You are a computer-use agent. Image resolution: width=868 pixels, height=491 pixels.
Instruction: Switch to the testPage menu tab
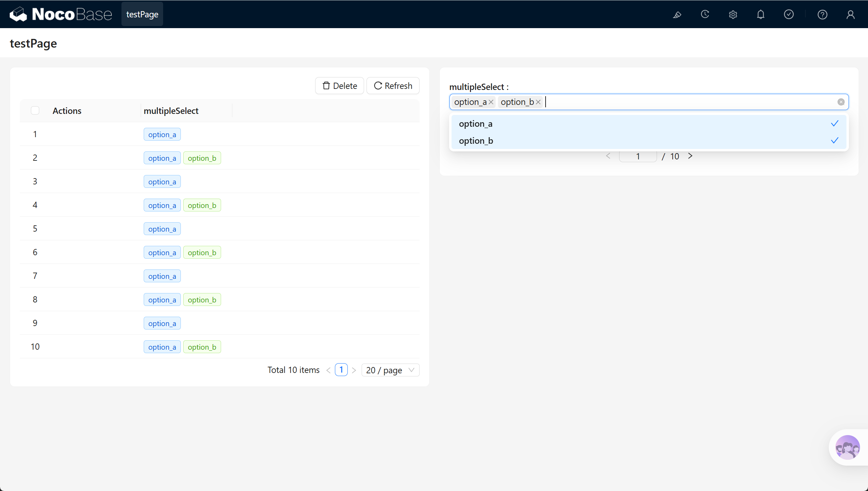coord(142,14)
